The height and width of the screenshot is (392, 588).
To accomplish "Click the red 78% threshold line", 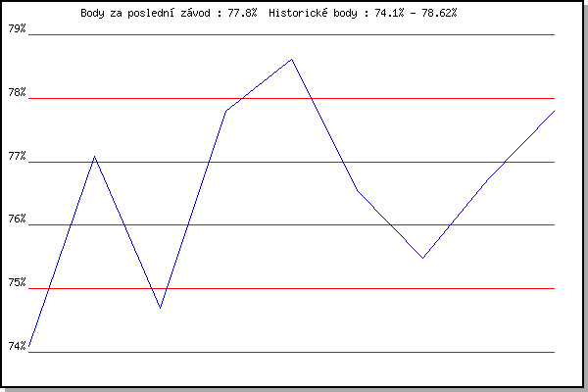I will point(441,98).
